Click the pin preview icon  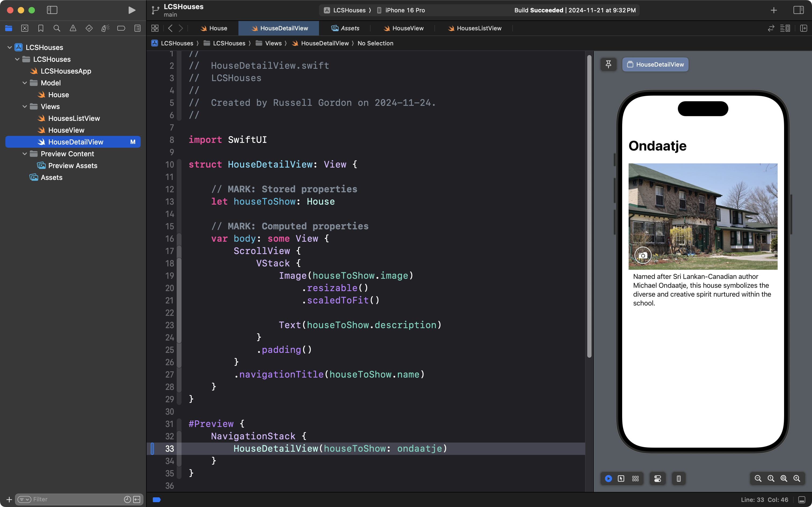pyautogui.click(x=608, y=64)
